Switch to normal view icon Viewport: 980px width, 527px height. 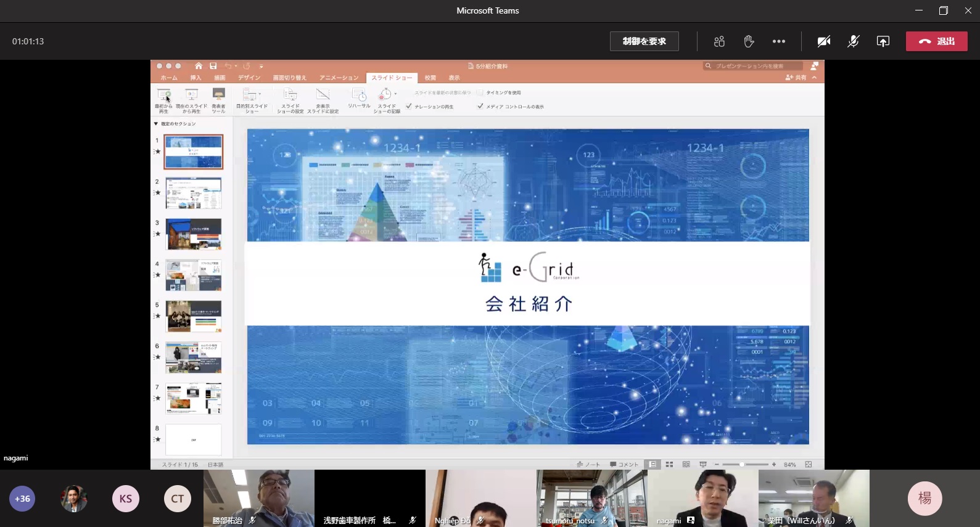pos(652,464)
